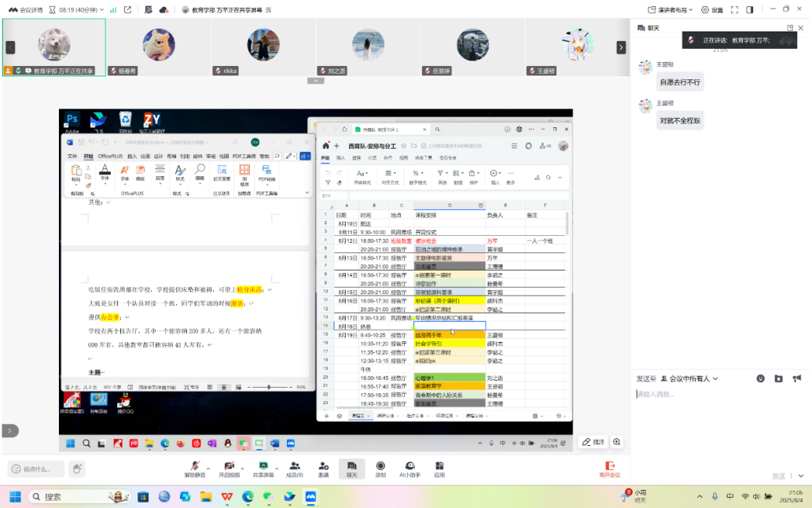Toggle microphone with 解除静音
Image resolution: width=812 pixels, height=508 pixels.
pyautogui.click(x=194, y=469)
